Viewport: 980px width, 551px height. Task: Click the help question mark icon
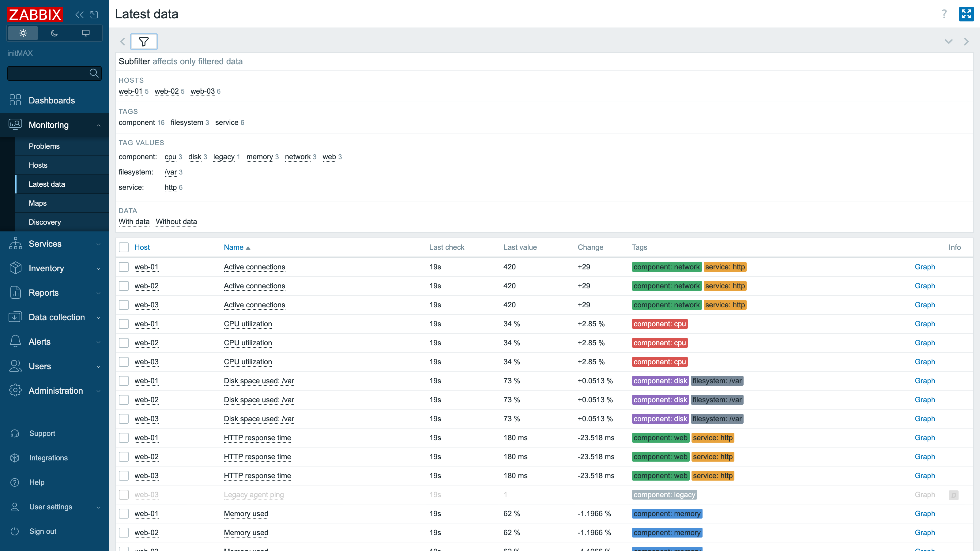[944, 14]
